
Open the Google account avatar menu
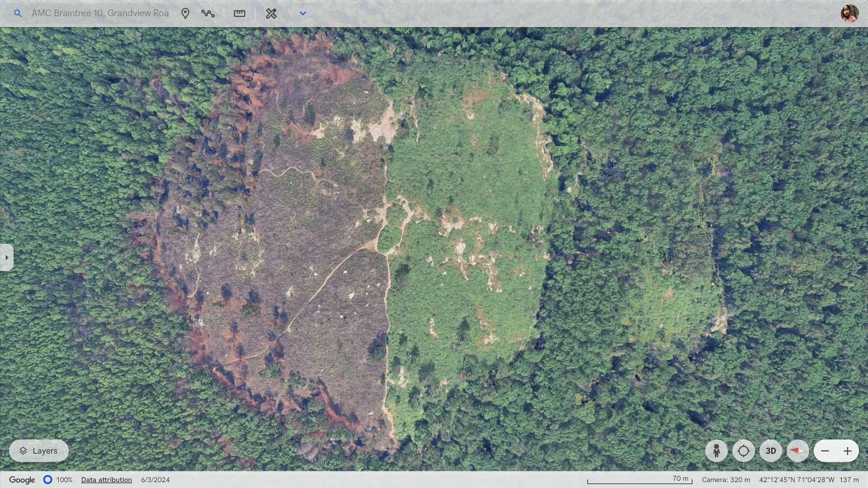(849, 14)
